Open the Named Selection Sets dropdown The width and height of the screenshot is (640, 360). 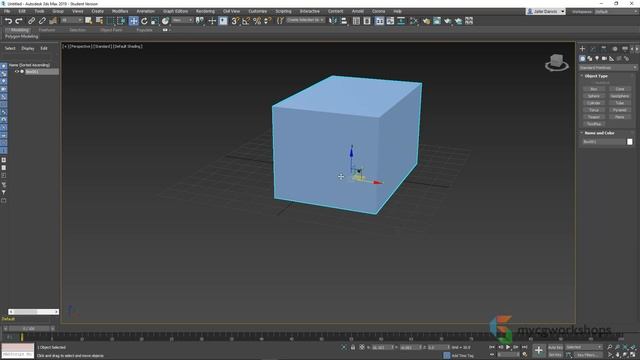coord(305,20)
